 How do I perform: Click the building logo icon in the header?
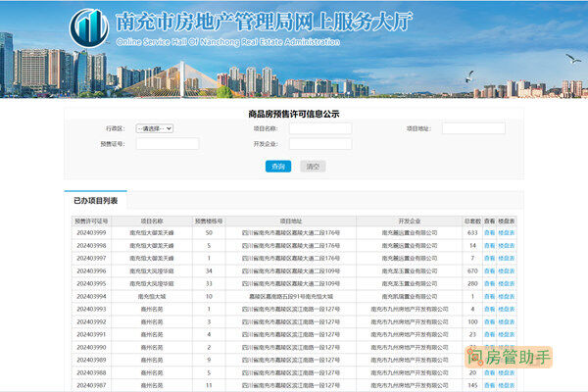[89, 28]
